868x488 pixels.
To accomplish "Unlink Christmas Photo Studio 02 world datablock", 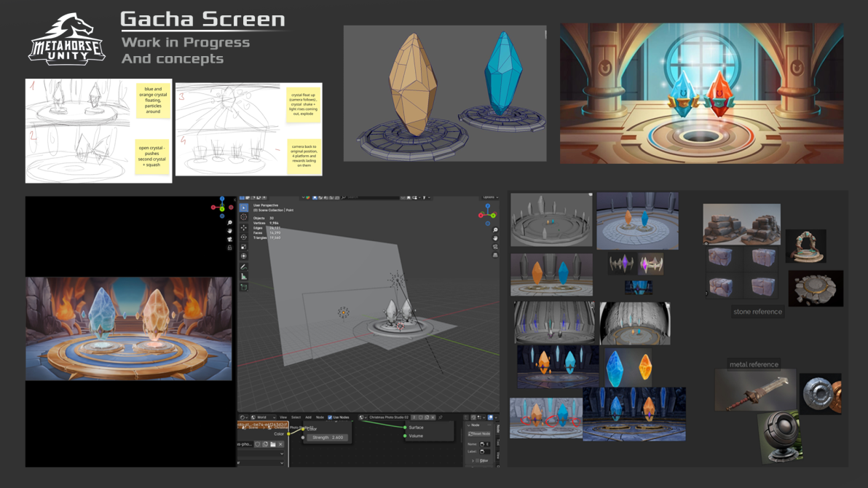I will tap(433, 418).
